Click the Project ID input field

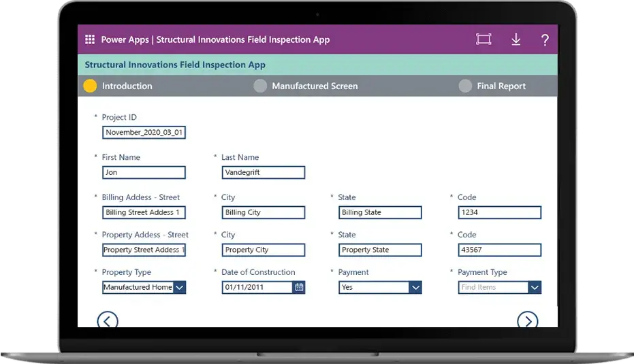(144, 133)
